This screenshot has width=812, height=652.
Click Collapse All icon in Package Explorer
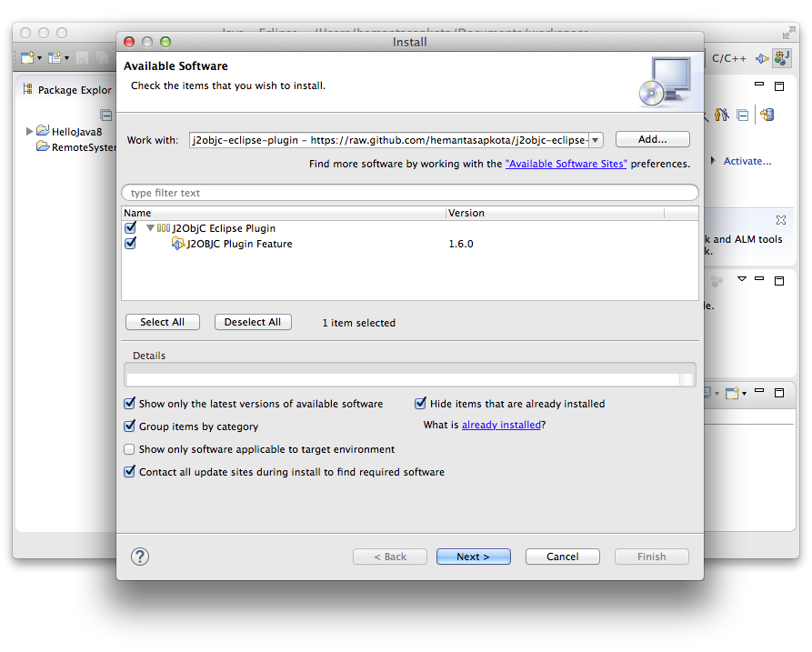pos(106,115)
